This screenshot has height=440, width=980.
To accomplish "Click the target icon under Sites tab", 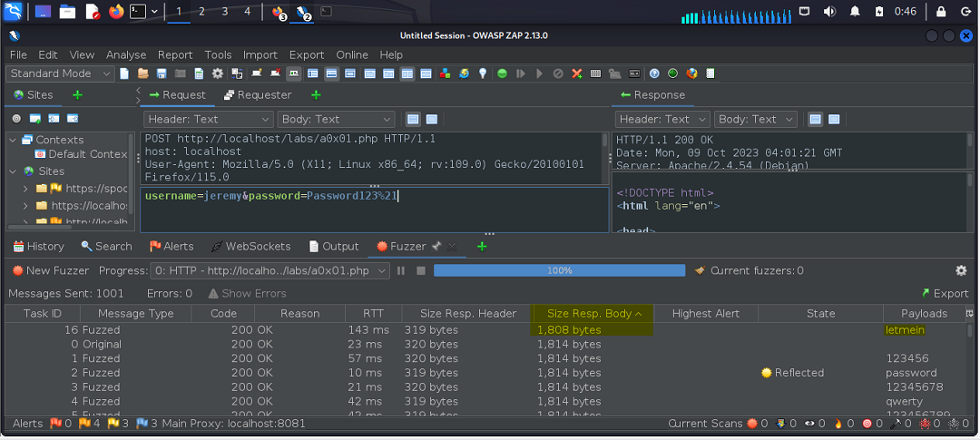I will pos(17,118).
